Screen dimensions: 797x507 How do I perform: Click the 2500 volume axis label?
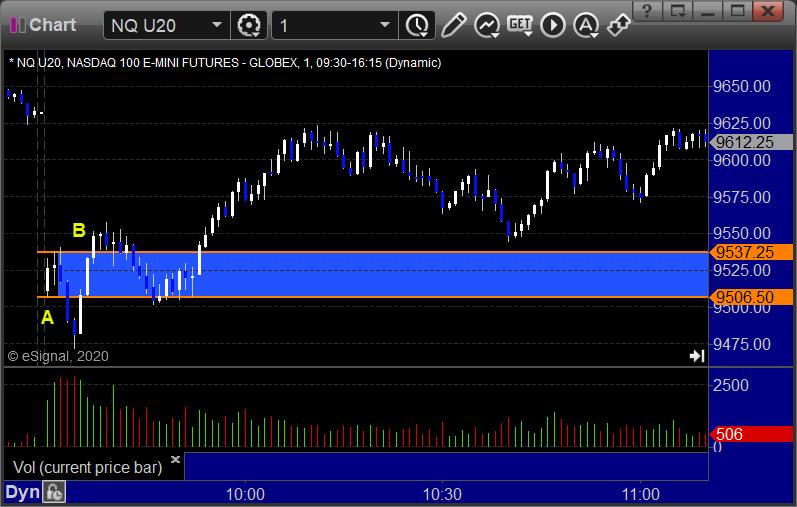pyautogui.click(x=730, y=385)
